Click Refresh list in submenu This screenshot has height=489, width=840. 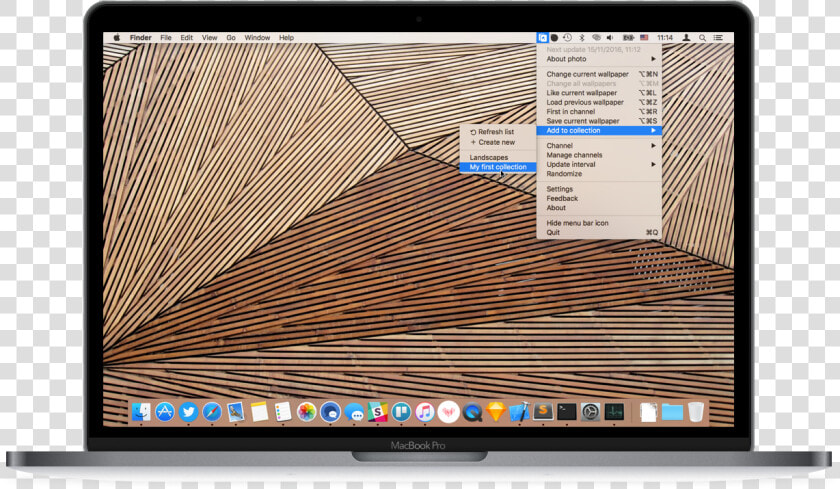coord(498,132)
